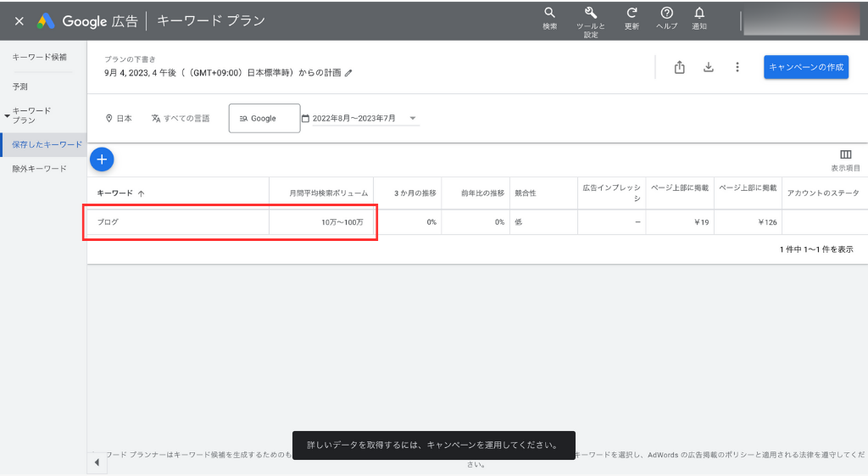Close keyword plan with X icon
The height and width of the screenshot is (476, 868).
pyautogui.click(x=19, y=20)
